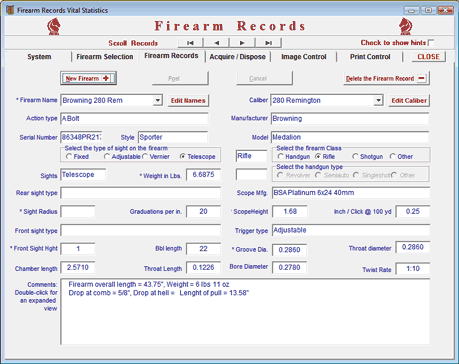Screen dimensions: 459x364
Task: Delete the Firearm Record
Action: click(x=387, y=78)
